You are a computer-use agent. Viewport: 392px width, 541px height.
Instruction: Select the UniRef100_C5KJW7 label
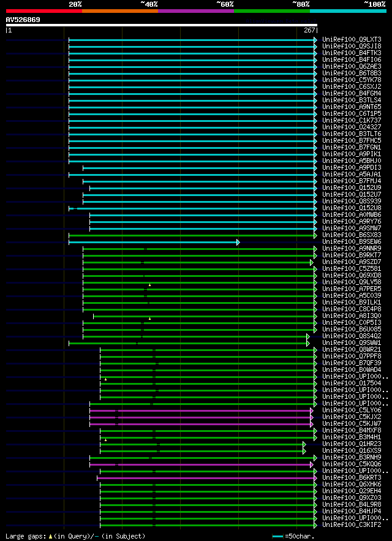point(352,424)
